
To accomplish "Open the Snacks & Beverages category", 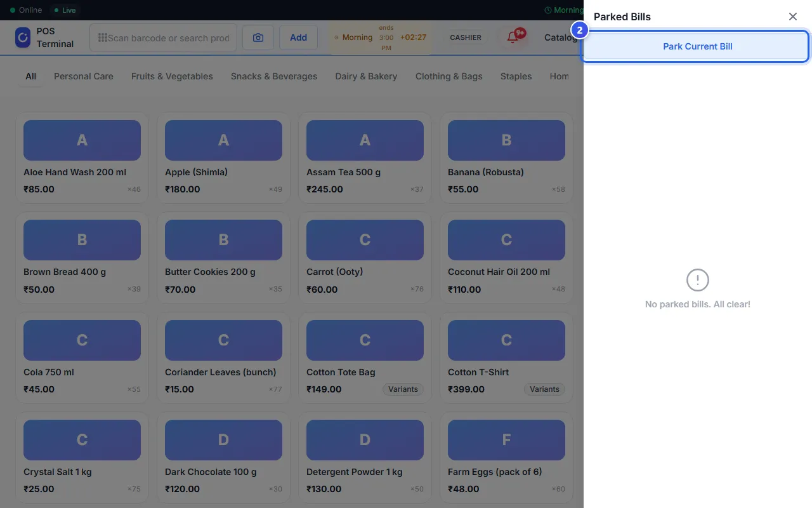I will click(274, 76).
